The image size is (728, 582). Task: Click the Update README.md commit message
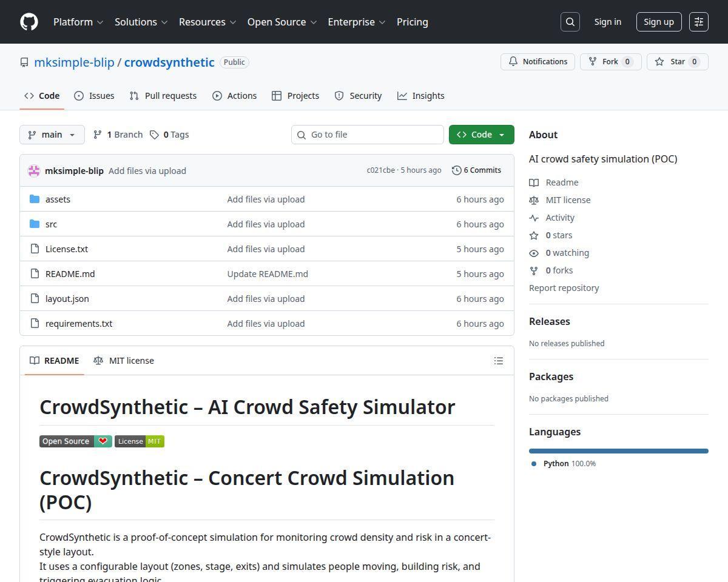(268, 274)
